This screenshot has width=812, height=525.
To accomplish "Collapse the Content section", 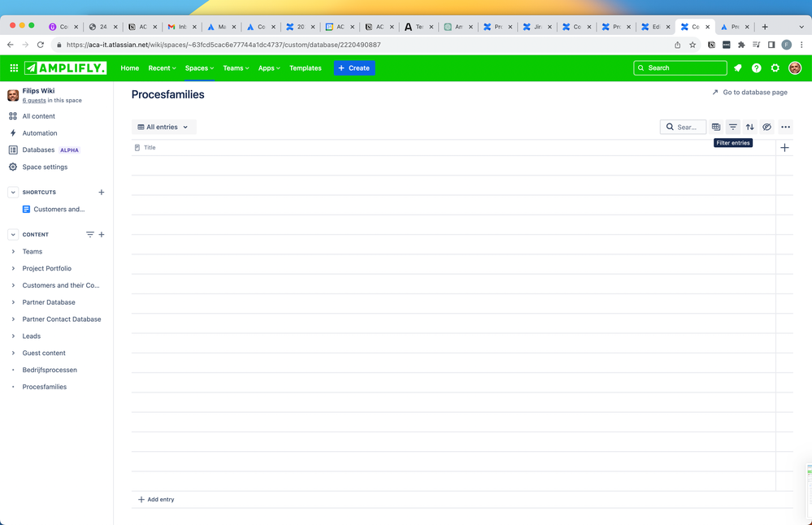I will pos(13,235).
